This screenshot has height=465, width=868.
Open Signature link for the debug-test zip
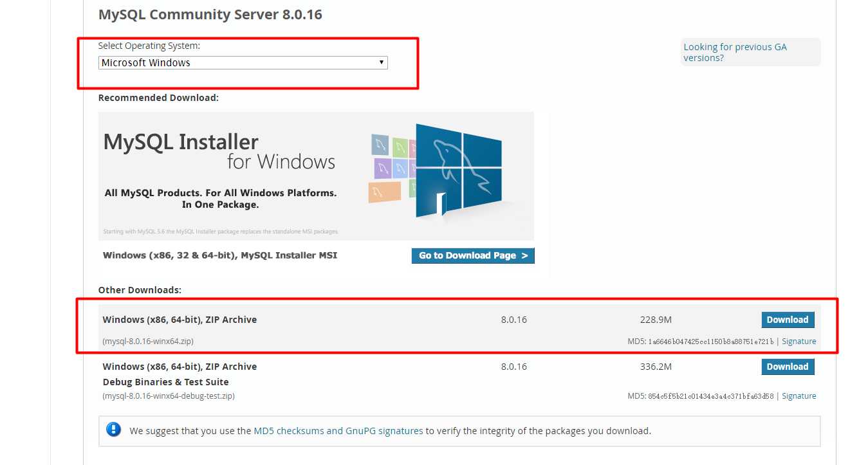coord(799,396)
